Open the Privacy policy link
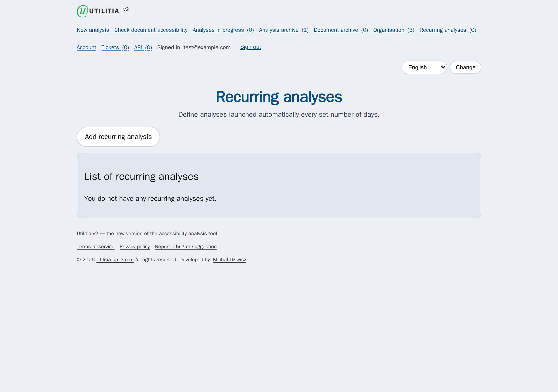 coord(135,247)
